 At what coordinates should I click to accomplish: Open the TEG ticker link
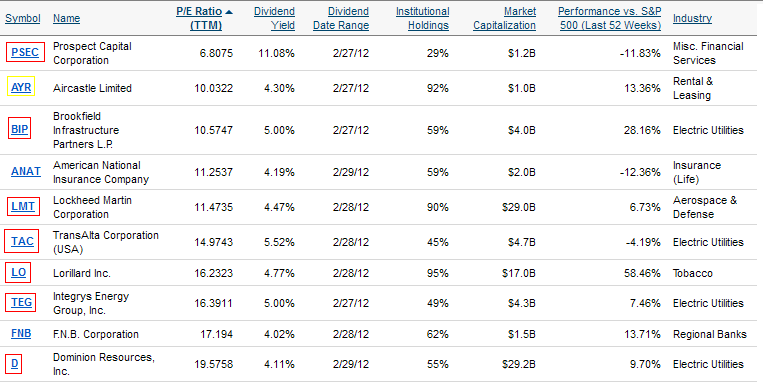click(x=21, y=302)
